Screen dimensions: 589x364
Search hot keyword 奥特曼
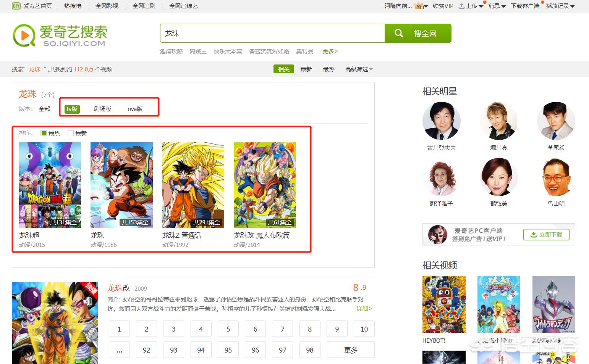click(x=305, y=51)
